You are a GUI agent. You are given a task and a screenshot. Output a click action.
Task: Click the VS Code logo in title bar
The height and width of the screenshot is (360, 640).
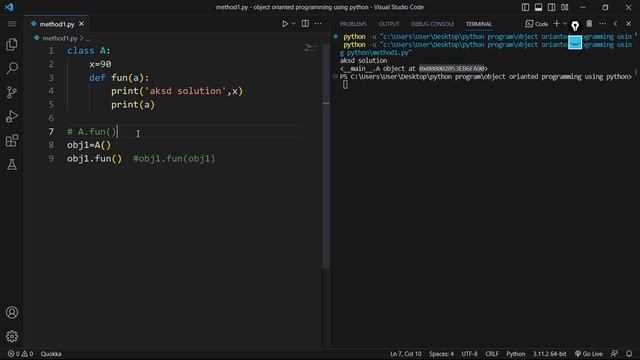click(9, 7)
